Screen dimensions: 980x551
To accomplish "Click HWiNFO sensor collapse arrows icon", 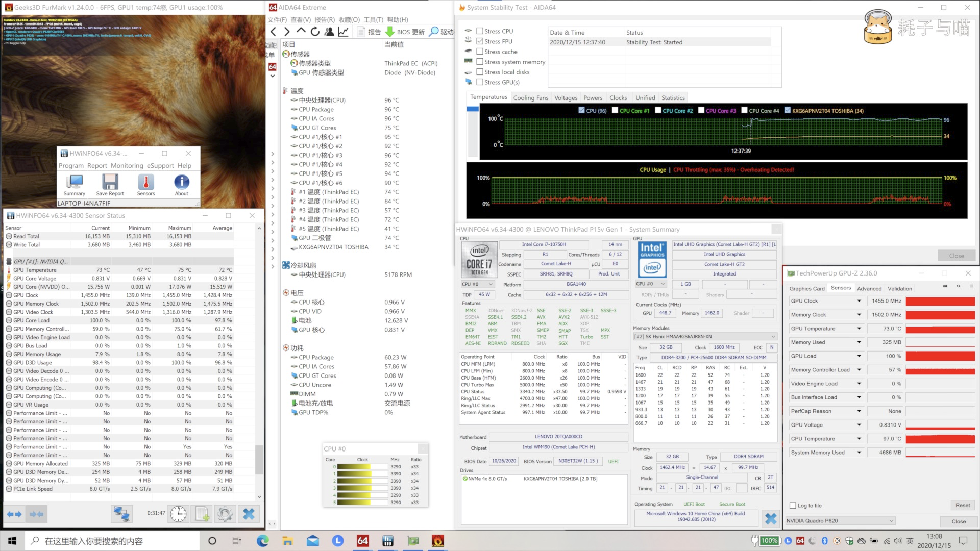I will (37, 514).
